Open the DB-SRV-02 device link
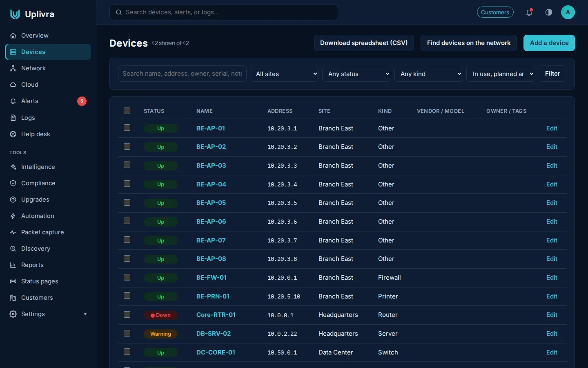The height and width of the screenshot is (368, 588). pos(214,334)
